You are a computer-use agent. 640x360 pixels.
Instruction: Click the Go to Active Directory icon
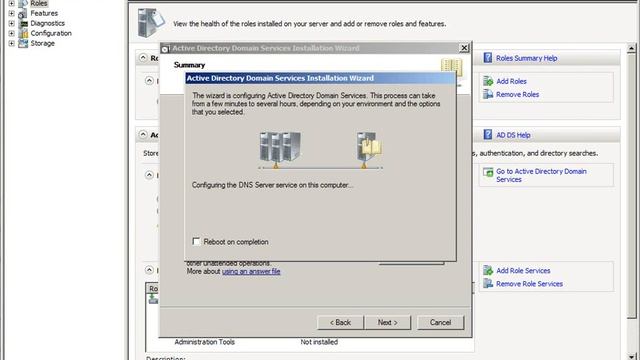[x=488, y=172]
